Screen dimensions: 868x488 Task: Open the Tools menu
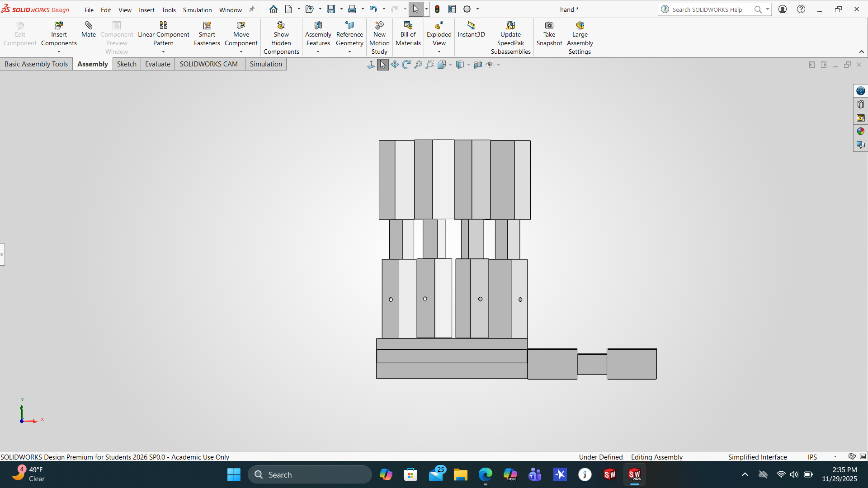click(169, 9)
